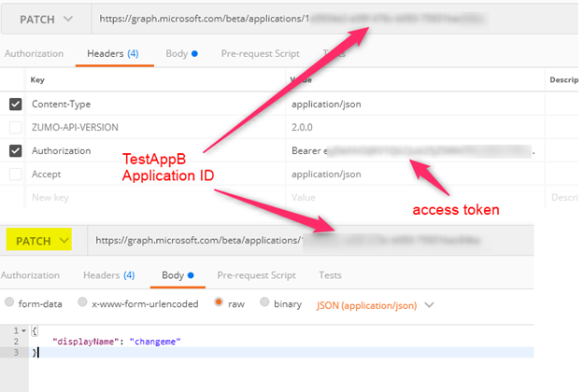Choose the x-www-form-urlencoded body option
Viewport: 583px width, 392px height.
click(83, 303)
